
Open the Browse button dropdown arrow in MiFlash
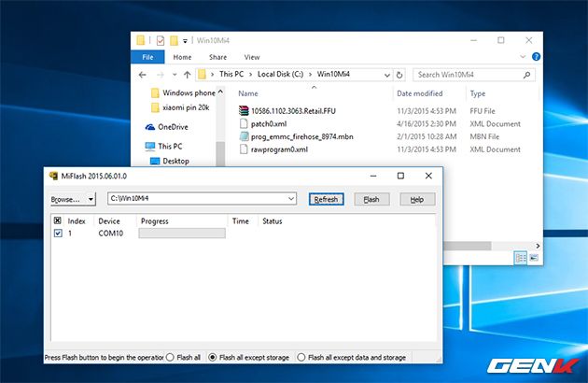pos(91,199)
